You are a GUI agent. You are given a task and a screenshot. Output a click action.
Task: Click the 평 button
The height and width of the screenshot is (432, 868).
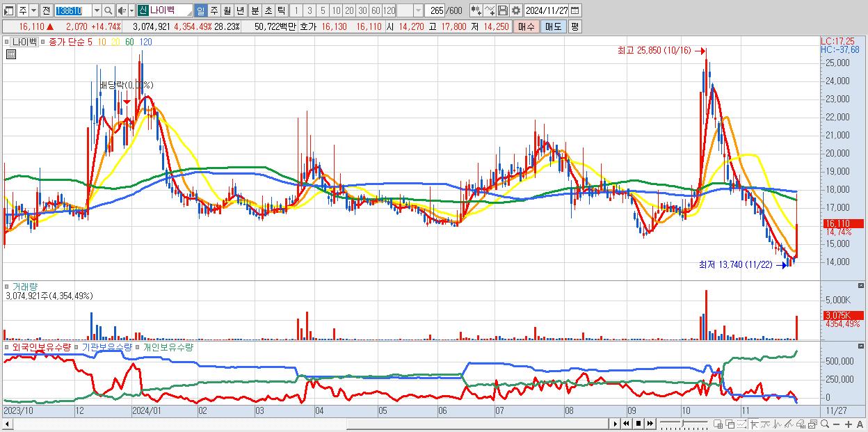coord(574,26)
